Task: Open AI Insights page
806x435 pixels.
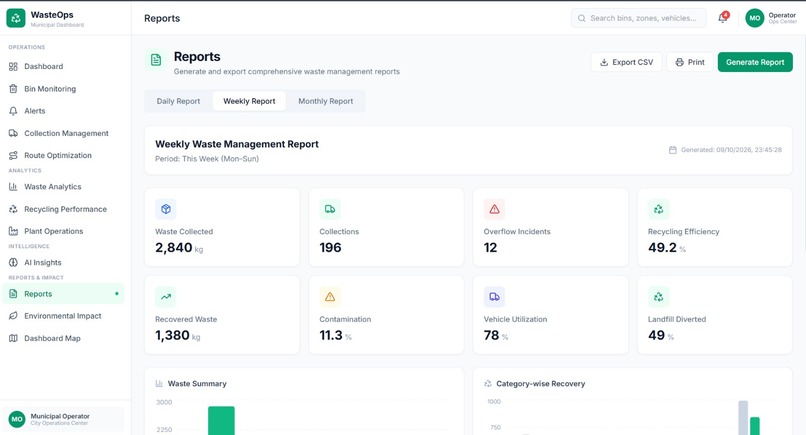Action: coord(62,262)
